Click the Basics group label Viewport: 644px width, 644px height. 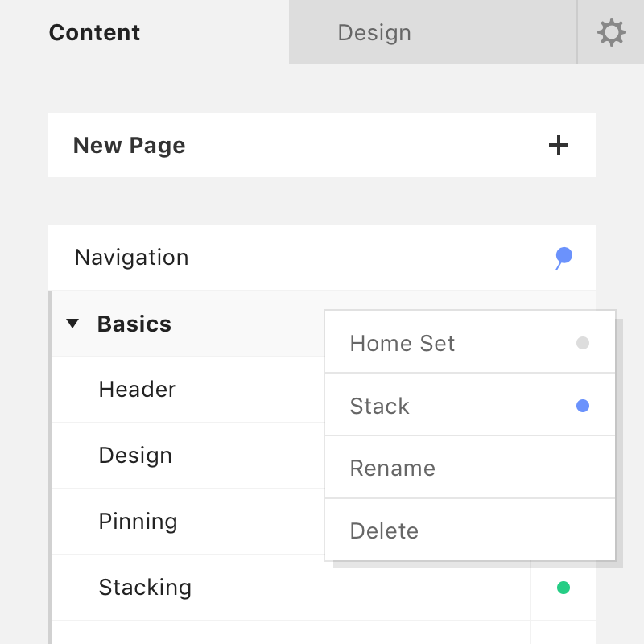click(x=134, y=324)
